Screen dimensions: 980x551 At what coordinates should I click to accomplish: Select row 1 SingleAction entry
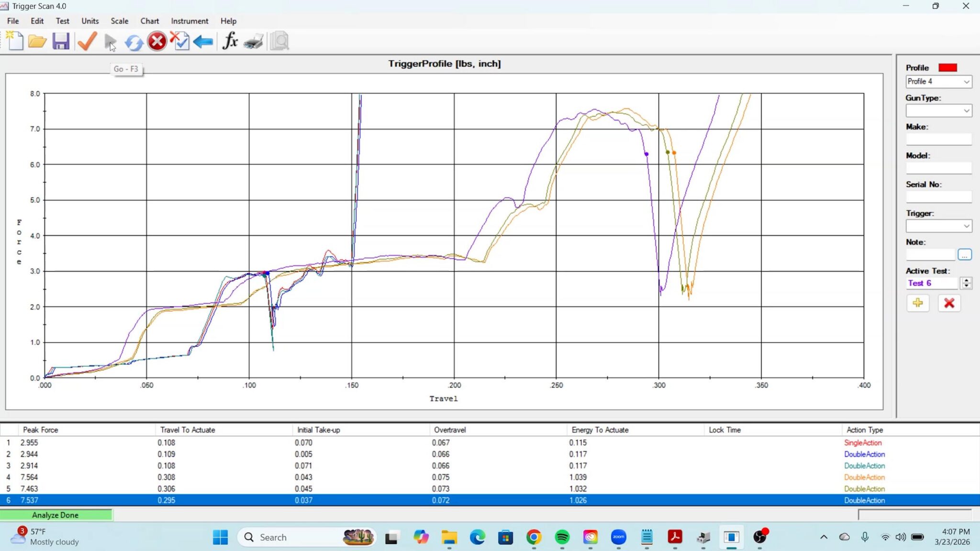(x=490, y=443)
